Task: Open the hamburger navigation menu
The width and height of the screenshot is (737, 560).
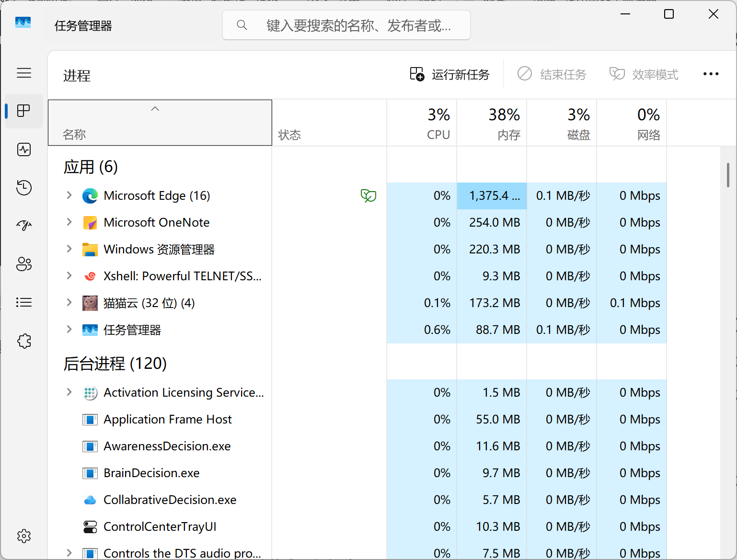Action: click(24, 73)
